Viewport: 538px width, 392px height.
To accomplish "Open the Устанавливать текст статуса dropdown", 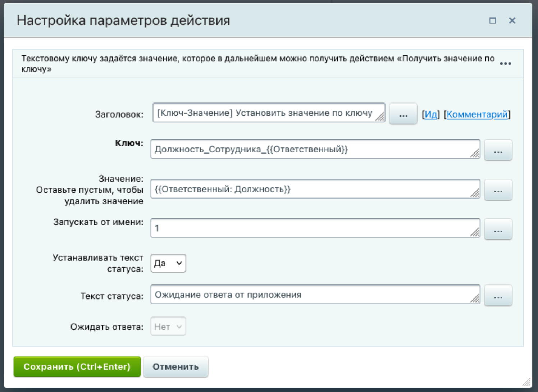I will [168, 263].
